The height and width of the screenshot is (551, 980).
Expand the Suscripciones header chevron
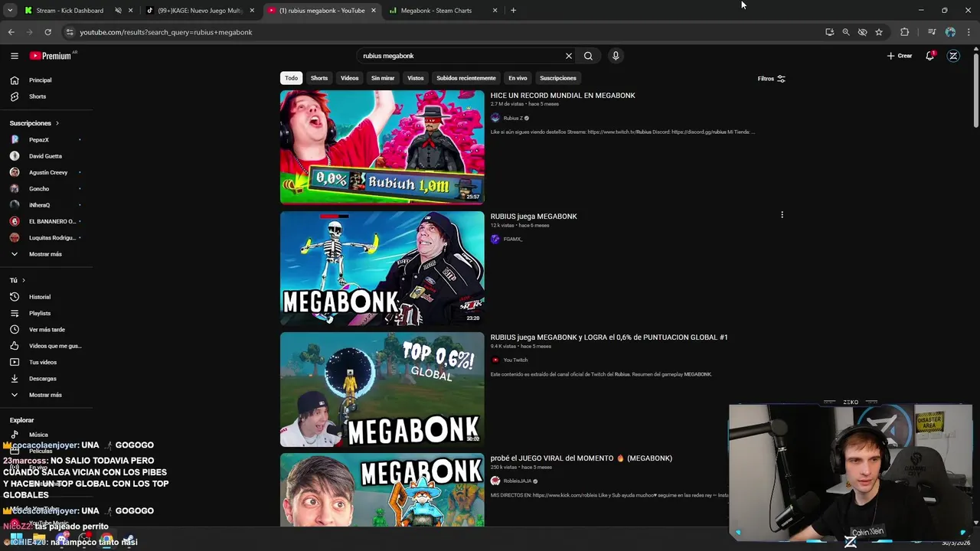57,123
